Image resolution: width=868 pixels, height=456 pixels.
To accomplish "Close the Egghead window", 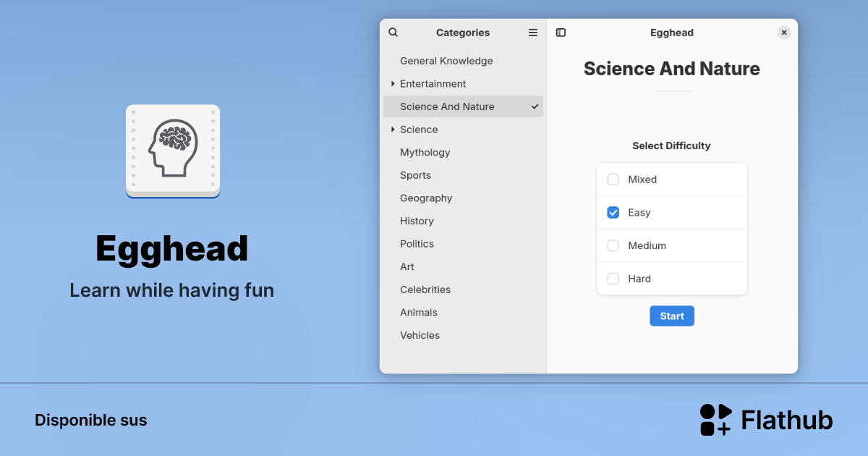I will [x=783, y=32].
